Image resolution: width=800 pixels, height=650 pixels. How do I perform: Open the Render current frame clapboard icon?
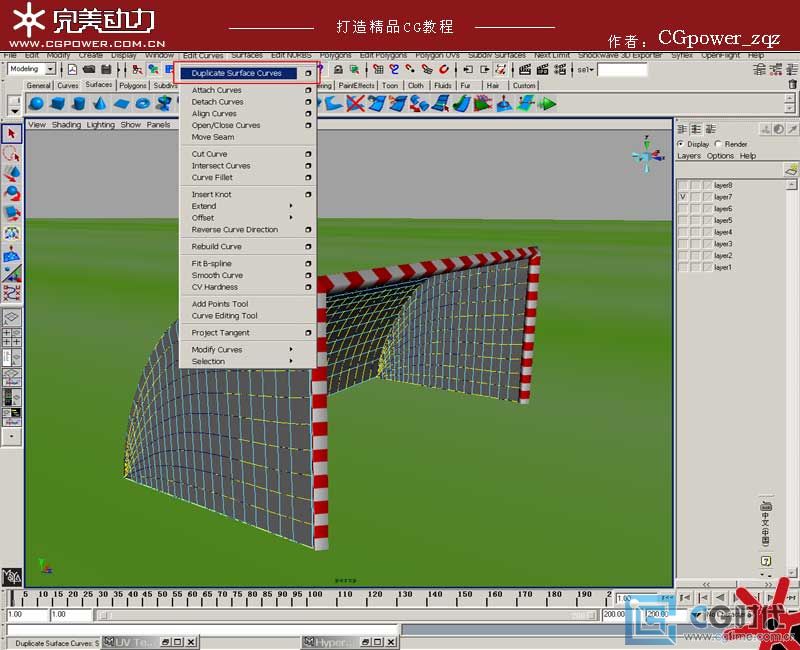click(525, 69)
